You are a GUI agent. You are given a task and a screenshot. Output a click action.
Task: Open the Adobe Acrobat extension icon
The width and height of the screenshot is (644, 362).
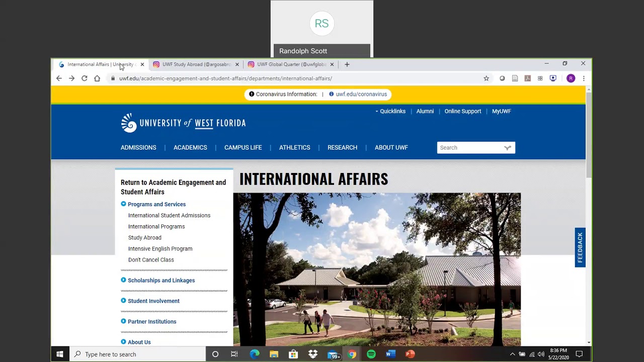(x=527, y=78)
